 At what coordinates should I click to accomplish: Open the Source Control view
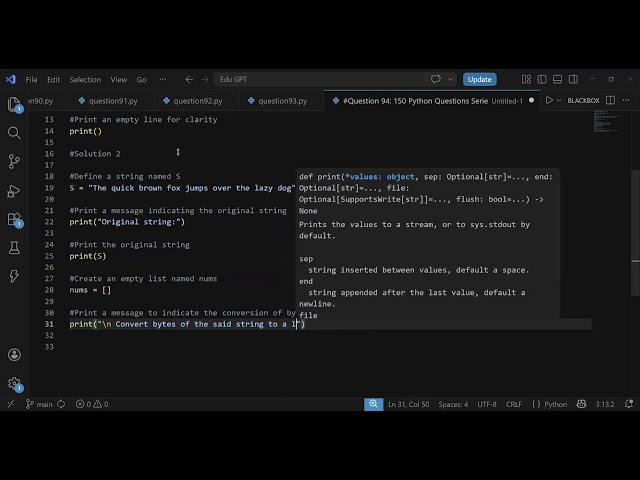14,161
